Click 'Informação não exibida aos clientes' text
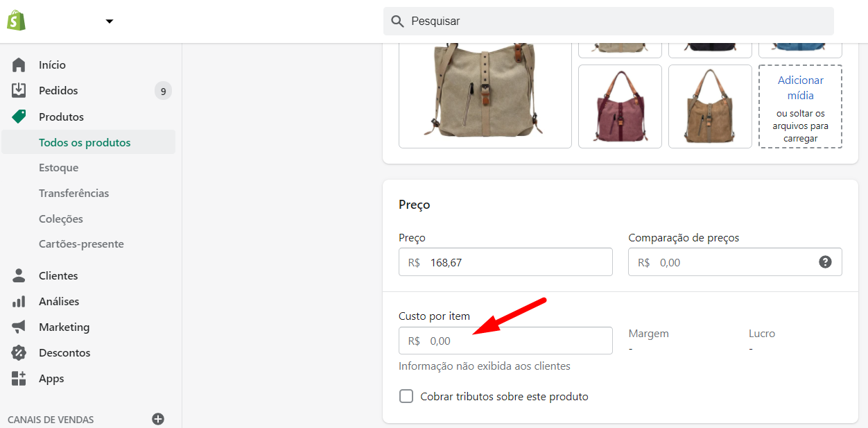This screenshot has height=428, width=868. click(x=485, y=366)
